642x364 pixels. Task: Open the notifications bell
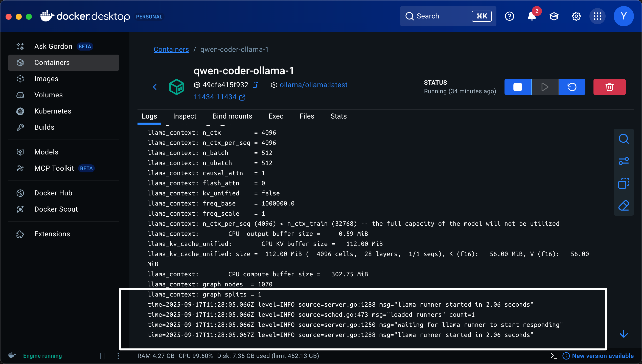coord(532,16)
